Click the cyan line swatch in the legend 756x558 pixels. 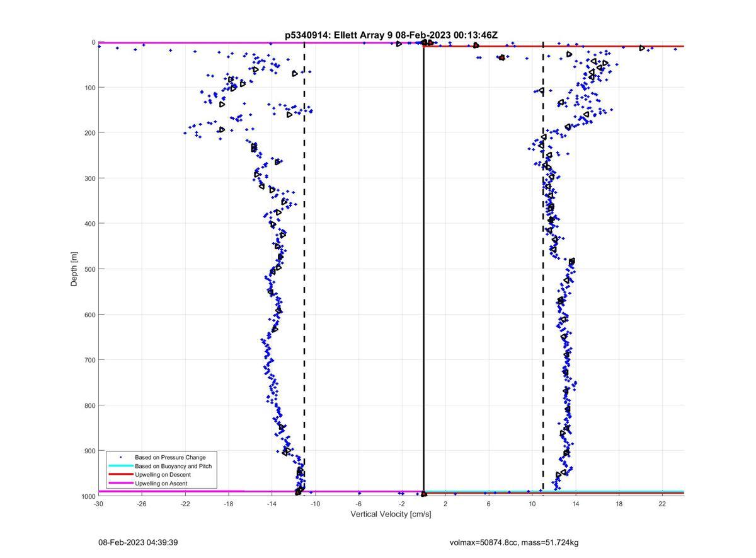121,466
